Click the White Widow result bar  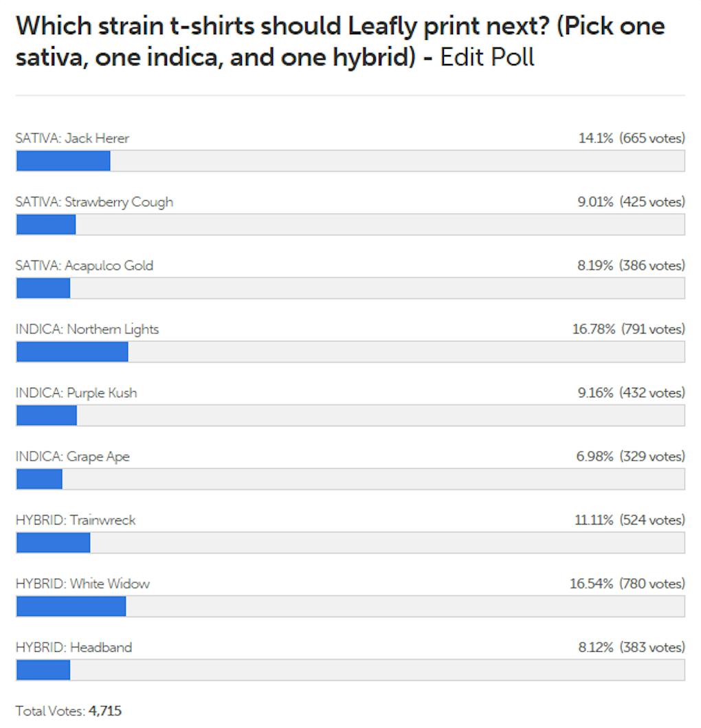[350, 606]
